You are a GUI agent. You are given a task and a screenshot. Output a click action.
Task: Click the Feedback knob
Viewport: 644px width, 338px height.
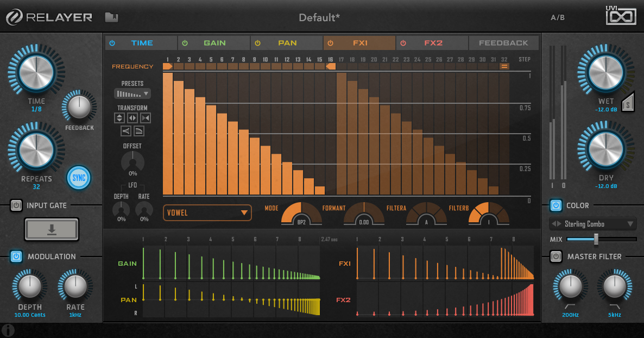coord(79,107)
